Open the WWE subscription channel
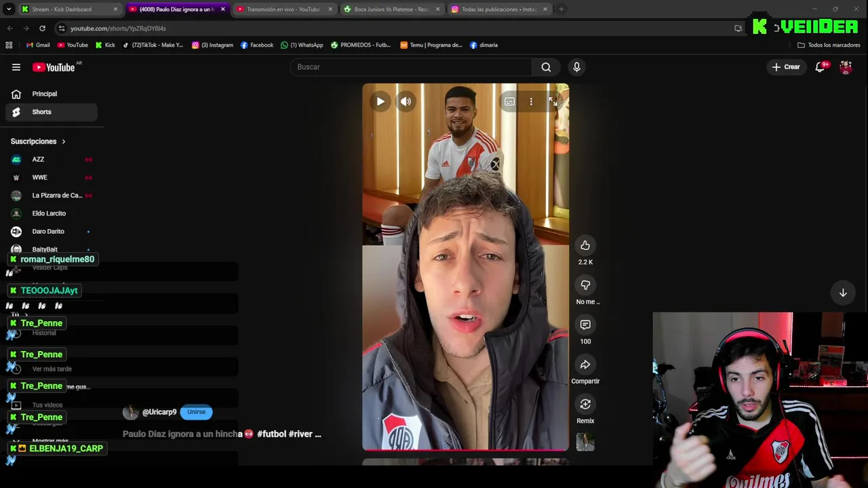Image resolution: width=868 pixels, height=488 pixels. click(x=52, y=178)
